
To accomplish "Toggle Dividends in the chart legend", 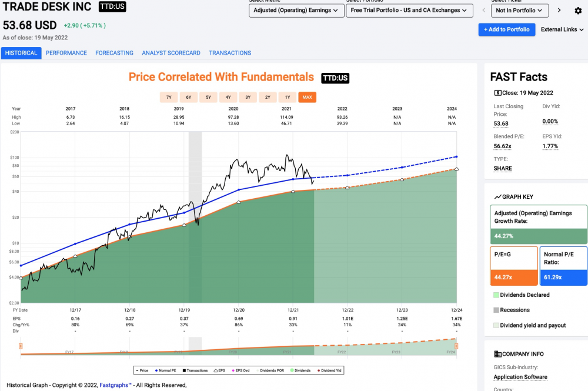I will [x=300, y=370].
